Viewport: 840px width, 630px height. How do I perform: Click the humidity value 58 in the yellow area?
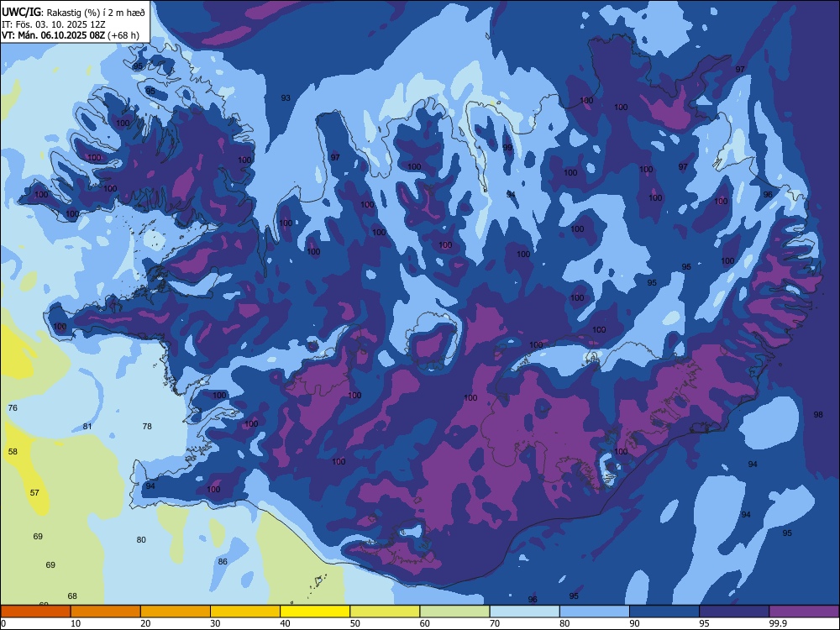pyautogui.click(x=13, y=452)
